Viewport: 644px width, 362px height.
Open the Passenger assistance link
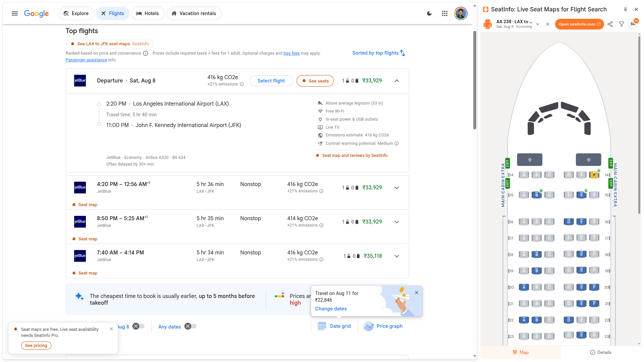pos(86,60)
